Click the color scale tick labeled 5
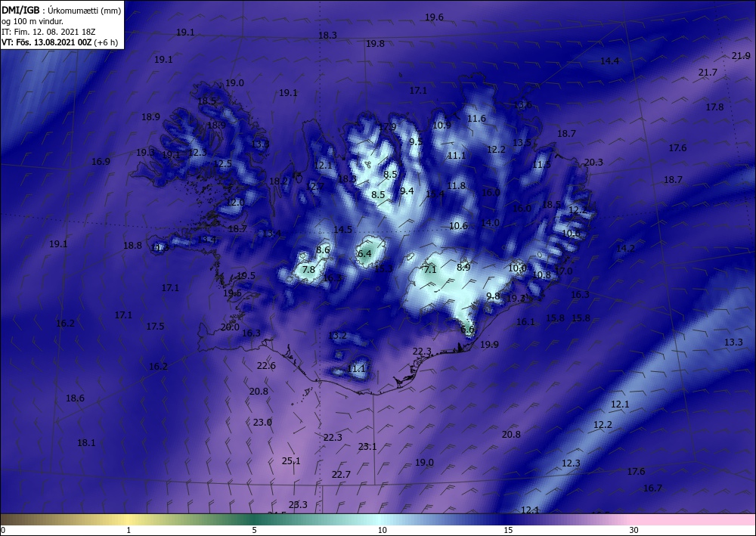Viewport: 756px width, 536px height. [254, 531]
